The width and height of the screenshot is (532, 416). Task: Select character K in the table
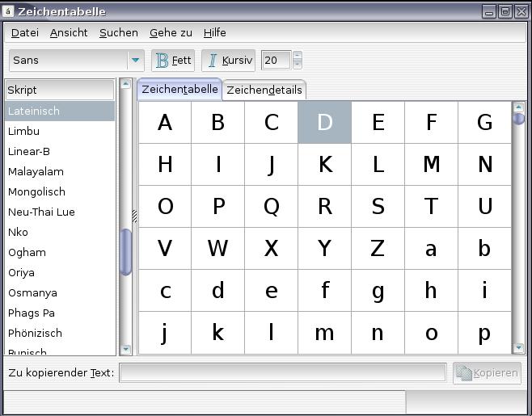pos(325,165)
